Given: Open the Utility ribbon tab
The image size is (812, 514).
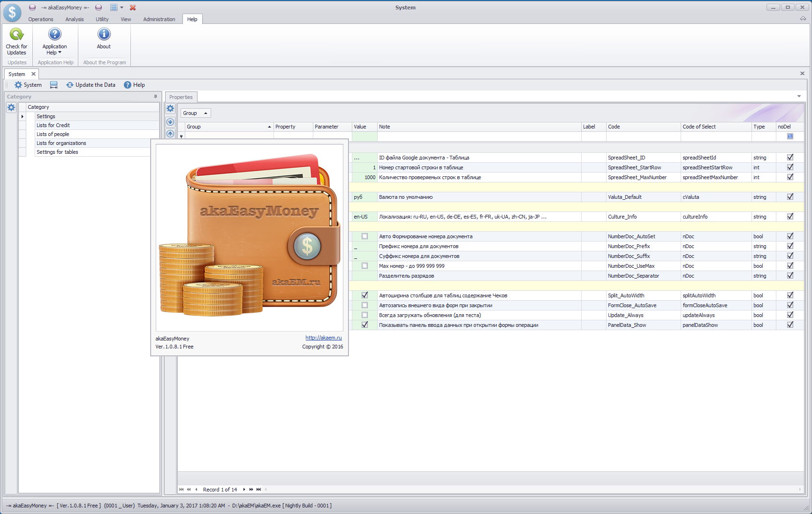Looking at the screenshot, I should coord(102,19).
